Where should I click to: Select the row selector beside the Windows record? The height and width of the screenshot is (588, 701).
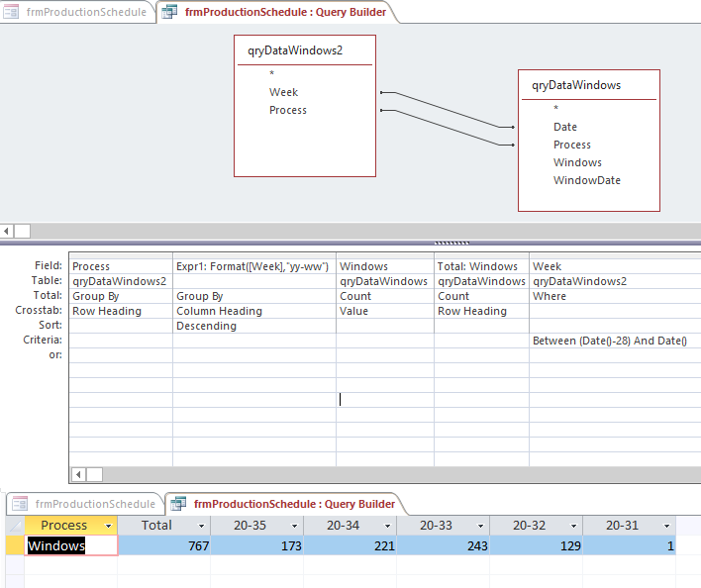click(13, 545)
